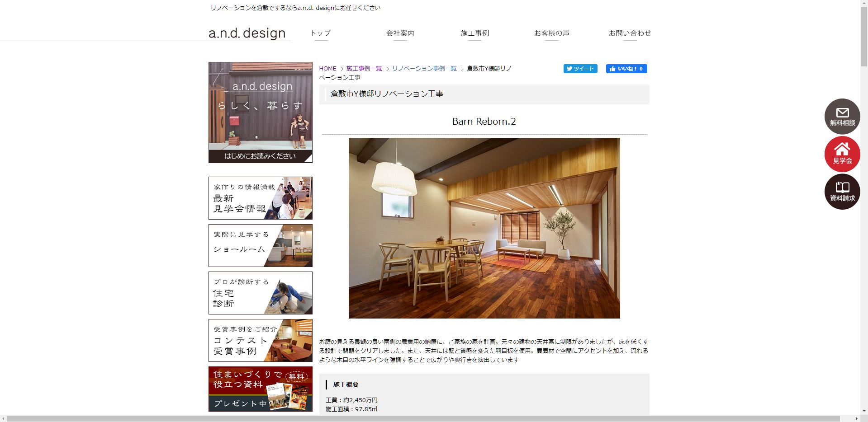Open the 資料請求 book icon button

click(x=842, y=192)
